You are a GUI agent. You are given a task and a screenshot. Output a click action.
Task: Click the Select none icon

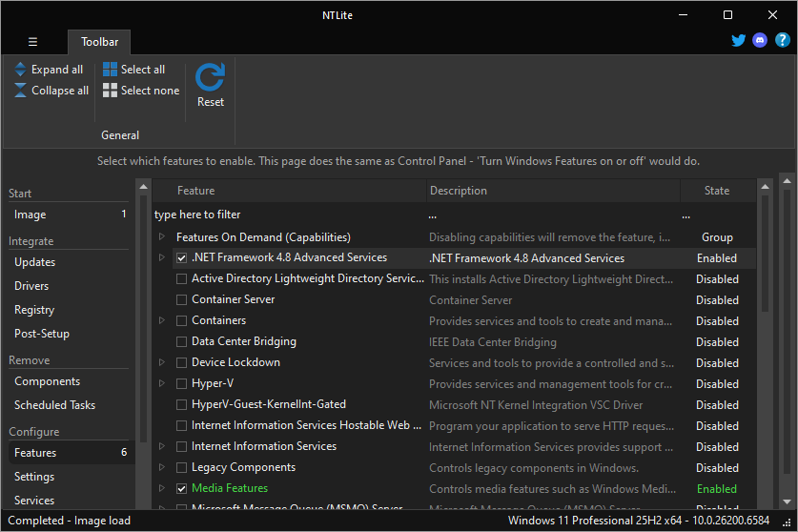(x=111, y=91)
